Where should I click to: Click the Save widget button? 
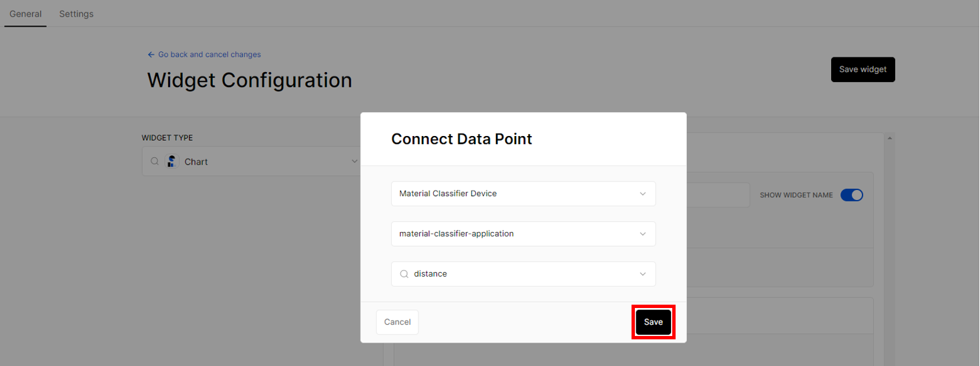pyautogui.click(x=863, y=69)
